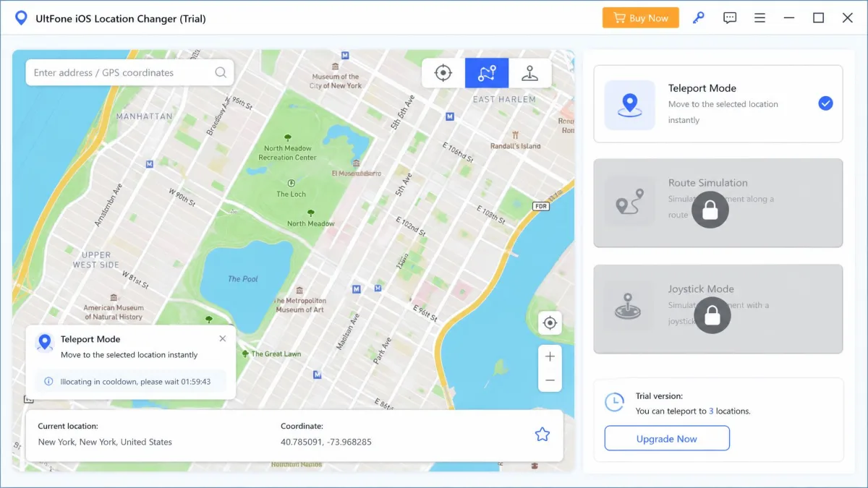Click the Teleport Mode blue checkmark
The height and width of the screenshot is (488, 868).
825,103
